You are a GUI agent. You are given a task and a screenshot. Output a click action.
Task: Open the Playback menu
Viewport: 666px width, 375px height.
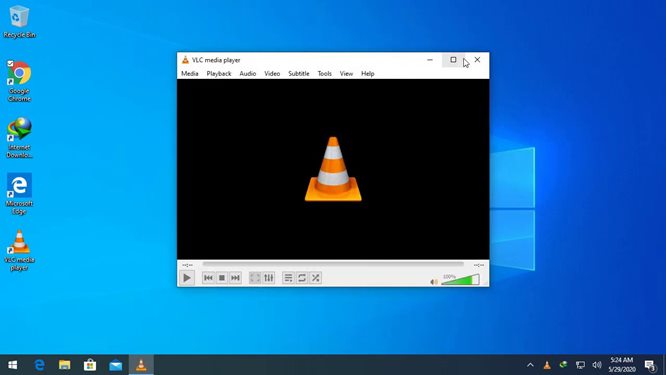click(x=219, y=73)
